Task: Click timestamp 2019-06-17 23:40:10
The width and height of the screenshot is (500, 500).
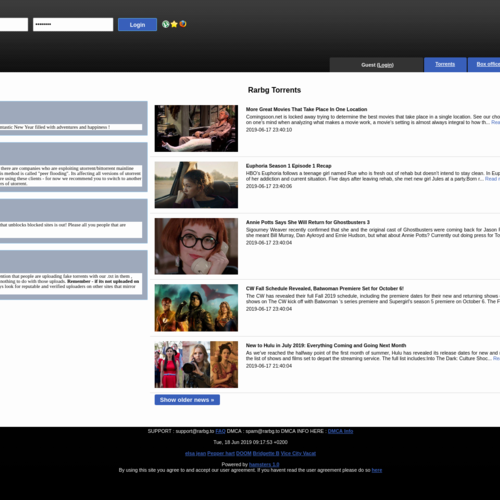Action: 269,130
